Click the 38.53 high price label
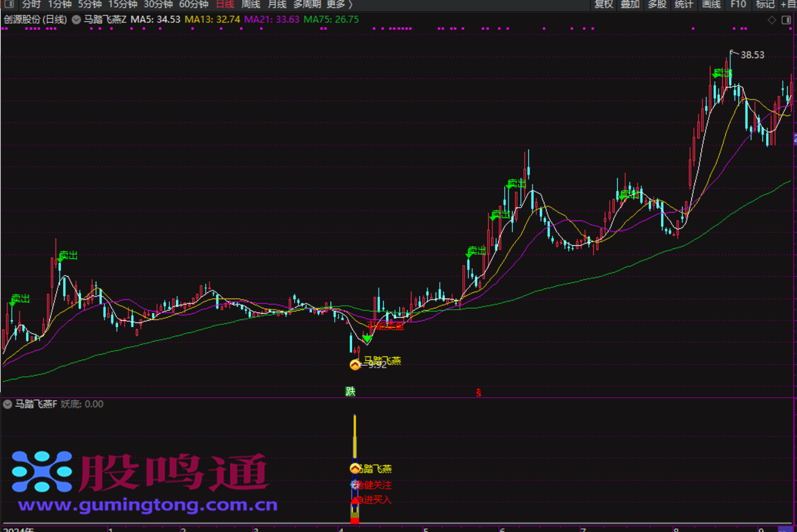 pyautogui.click(x=752, y=55)
